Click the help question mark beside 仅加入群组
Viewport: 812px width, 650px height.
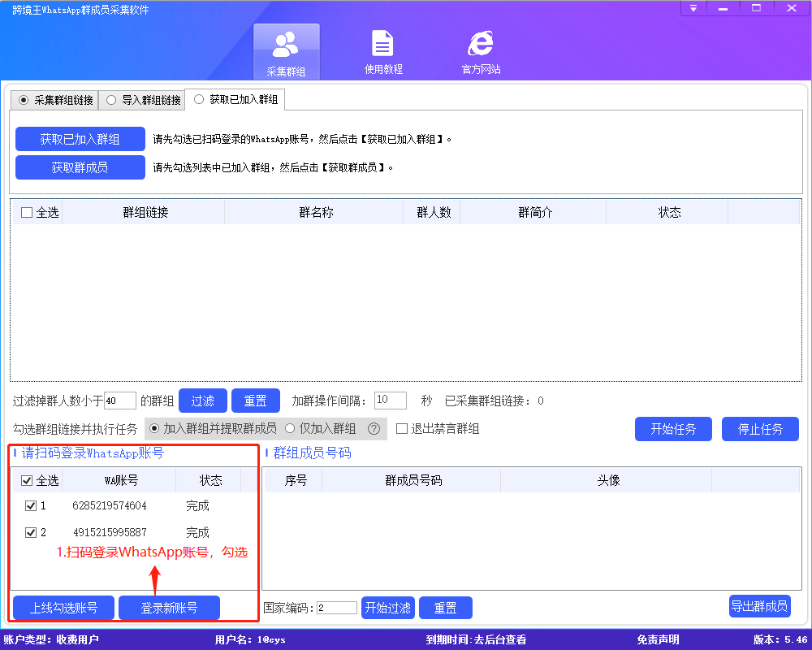pyautogui.click(x=373, y=429)
